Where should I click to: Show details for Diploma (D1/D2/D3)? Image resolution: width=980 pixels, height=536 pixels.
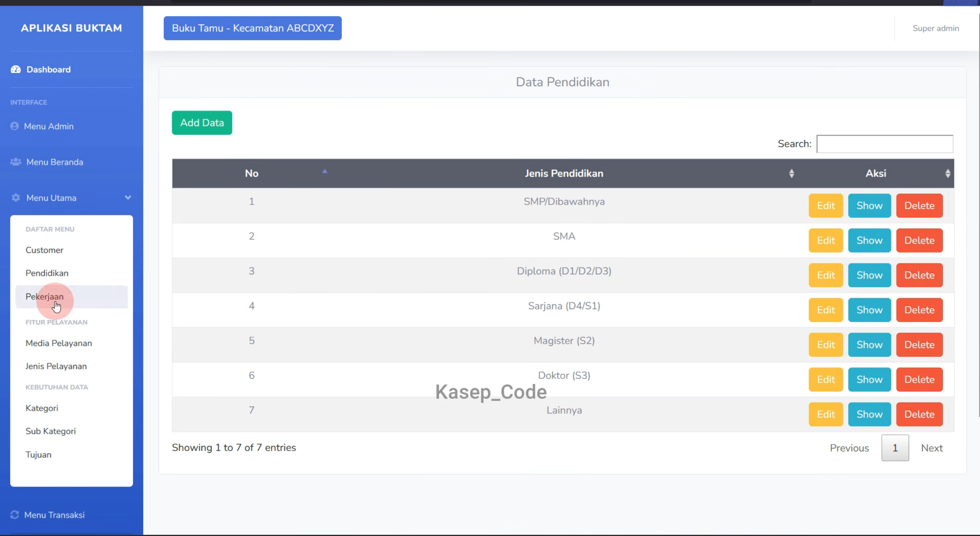point(869,275)
